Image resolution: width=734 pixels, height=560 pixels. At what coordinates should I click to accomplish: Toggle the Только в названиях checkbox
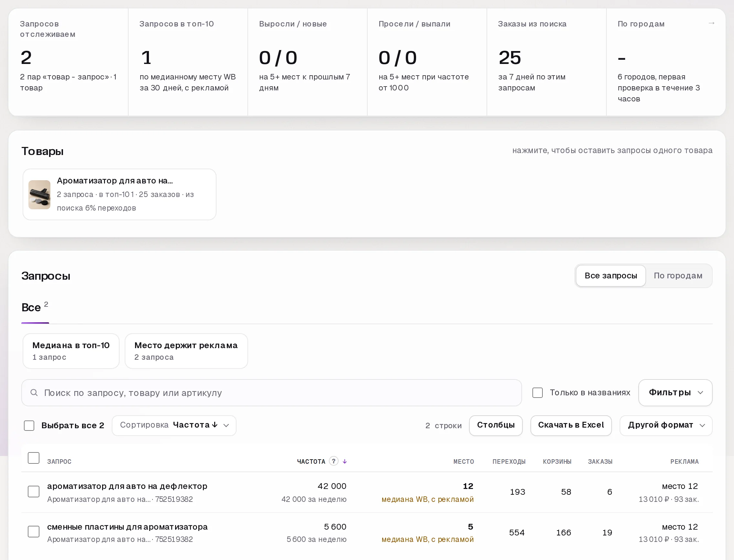pyautogui.click(x=537, y=393)
